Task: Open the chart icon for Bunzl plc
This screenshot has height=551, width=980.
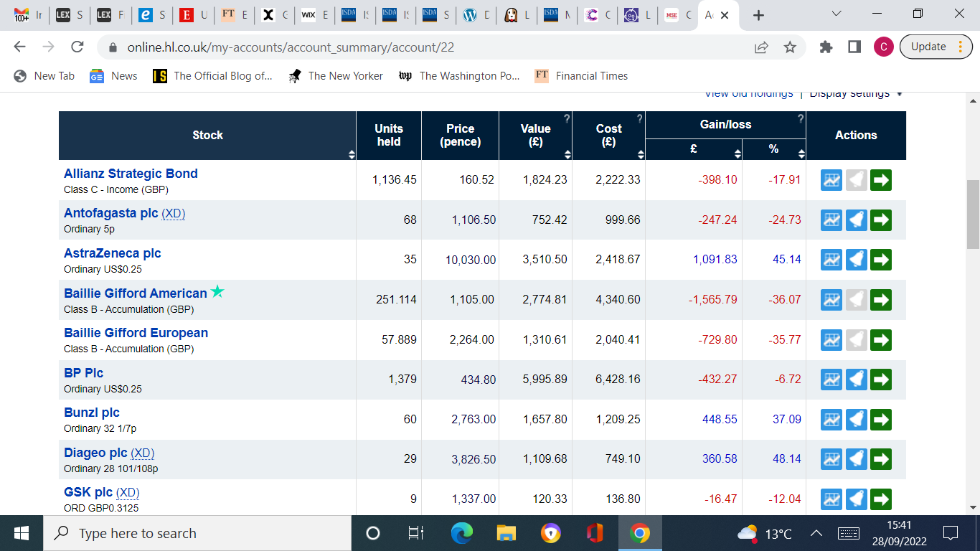Action: 831,419
